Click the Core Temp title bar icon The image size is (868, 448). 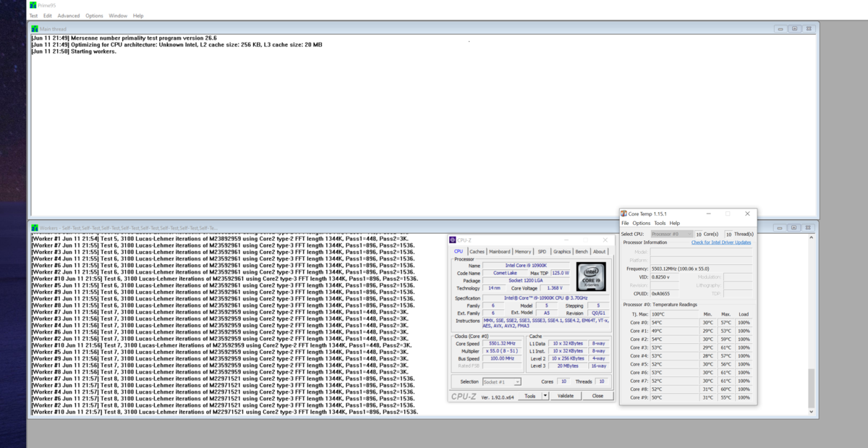[624, 214]
